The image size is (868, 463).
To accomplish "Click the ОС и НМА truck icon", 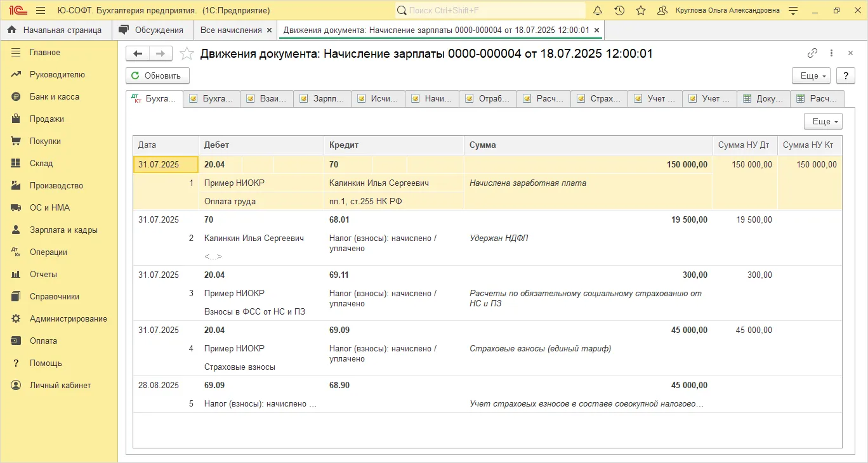I will (x=16, y=207).
